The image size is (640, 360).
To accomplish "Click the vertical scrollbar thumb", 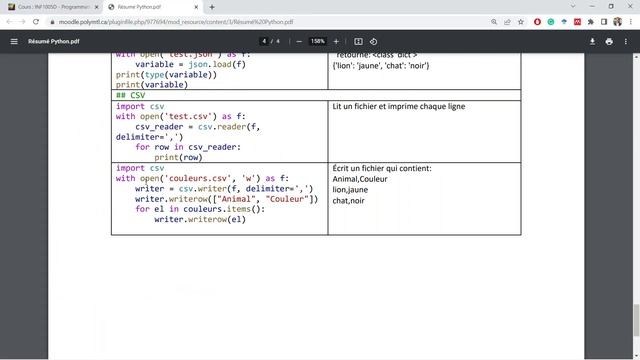I will tap(636, 320).
